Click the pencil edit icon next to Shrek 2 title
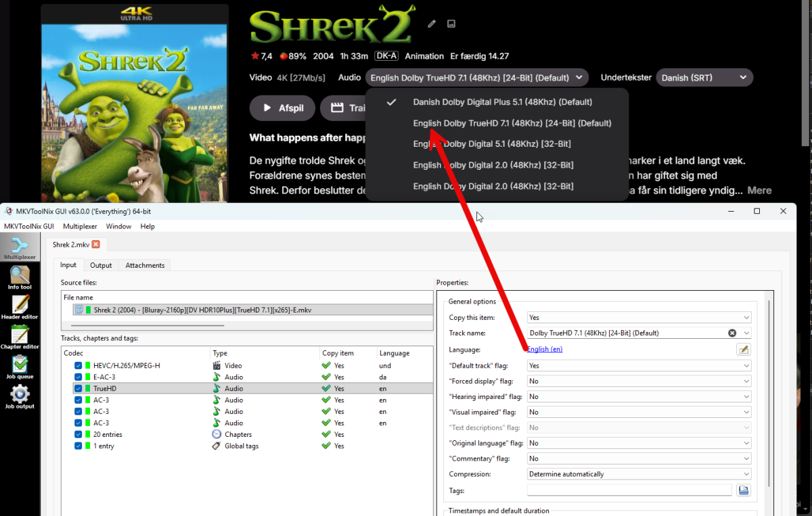This screenshot has width=812, height=516. [432, 24]
